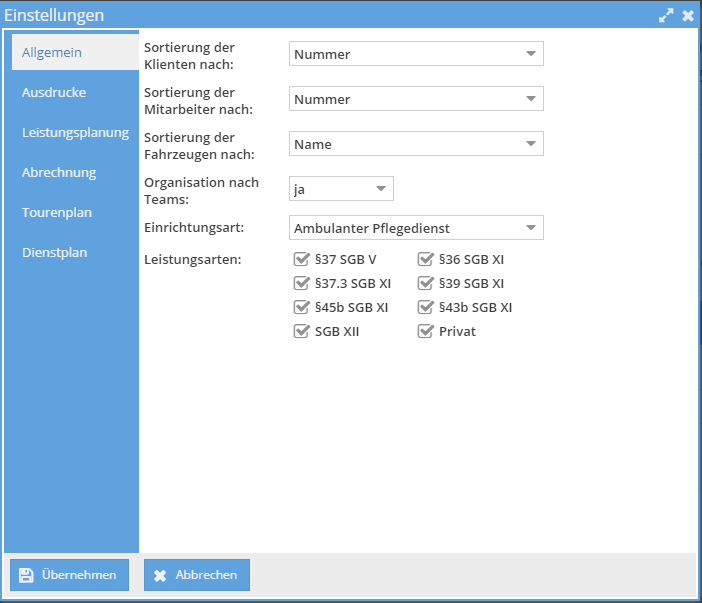
Task: Uncheck the SGB XII checkbox
Action: [x=301, y=332]
